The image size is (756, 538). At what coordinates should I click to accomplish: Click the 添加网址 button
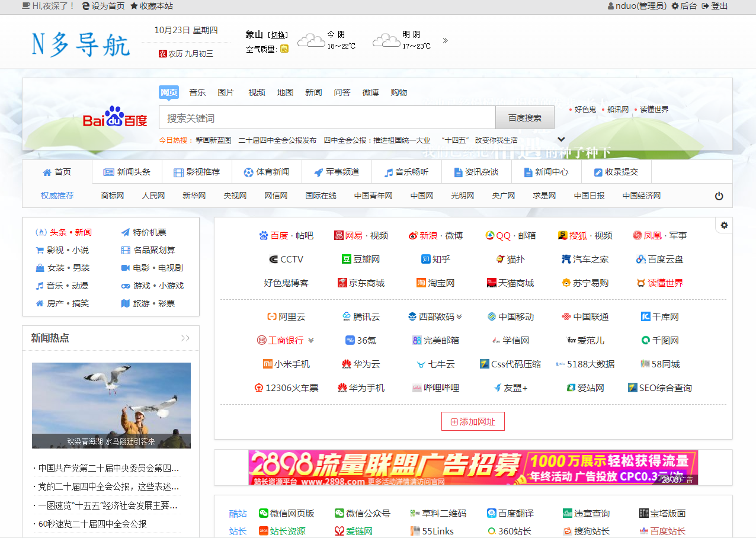(x=473, y=422)
